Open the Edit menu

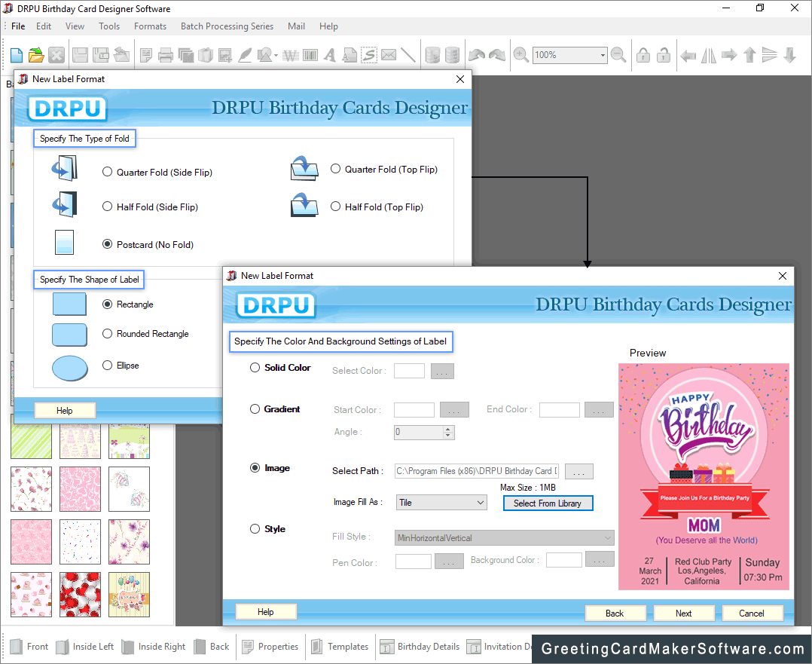pos(44,26)
